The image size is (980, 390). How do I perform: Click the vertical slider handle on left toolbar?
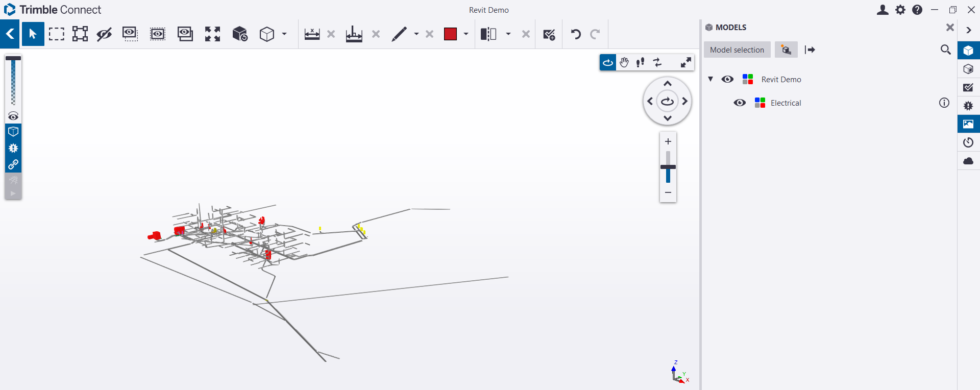(x=13, y=58)
